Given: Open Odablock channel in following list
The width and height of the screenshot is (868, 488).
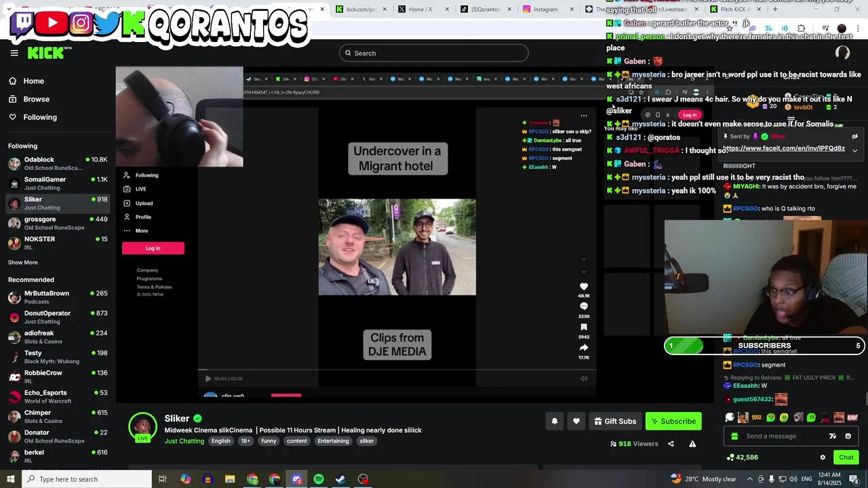Looking at the screenshot, I should (58, 163).
